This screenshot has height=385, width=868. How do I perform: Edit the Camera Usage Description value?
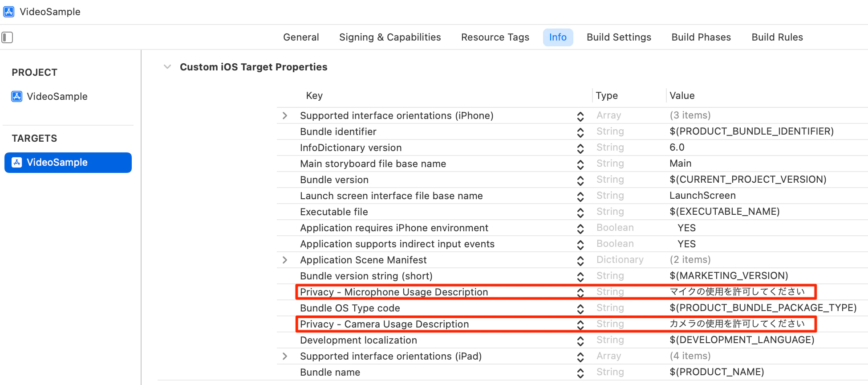click(x=737, y=324)
